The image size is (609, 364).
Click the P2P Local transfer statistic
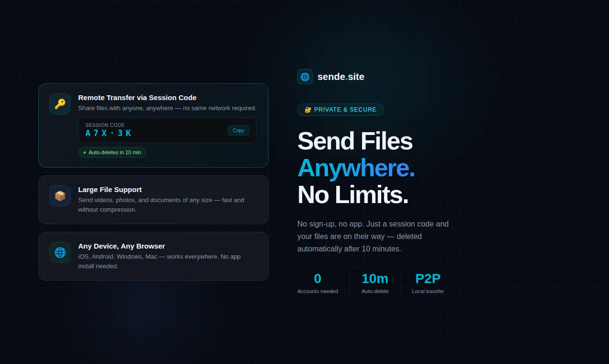[x=428, y=283]
